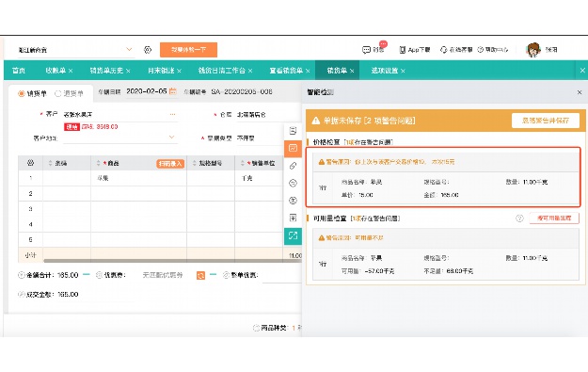588x372 pixels.
Task: Open the message chat icon with badge
Action: pyautogui.click(x=366, y=50)
